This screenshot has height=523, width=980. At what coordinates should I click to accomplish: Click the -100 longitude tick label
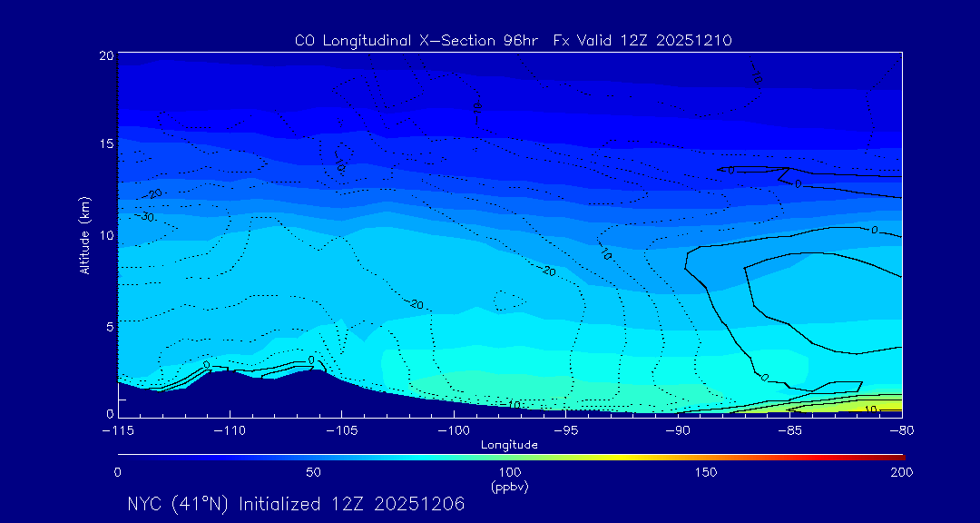454,431
